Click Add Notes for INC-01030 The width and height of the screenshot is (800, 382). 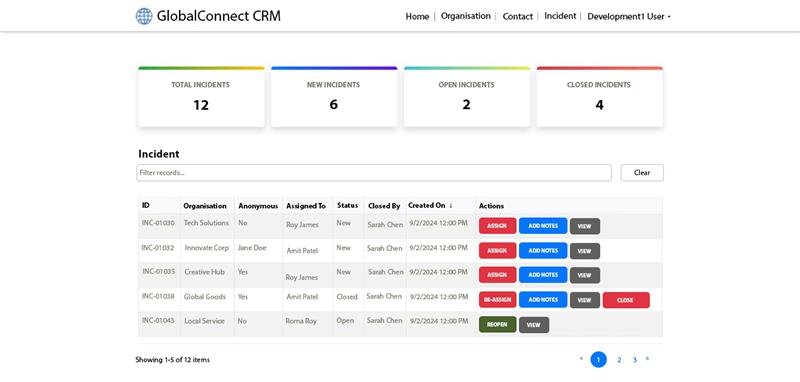(x=543, y=226)
